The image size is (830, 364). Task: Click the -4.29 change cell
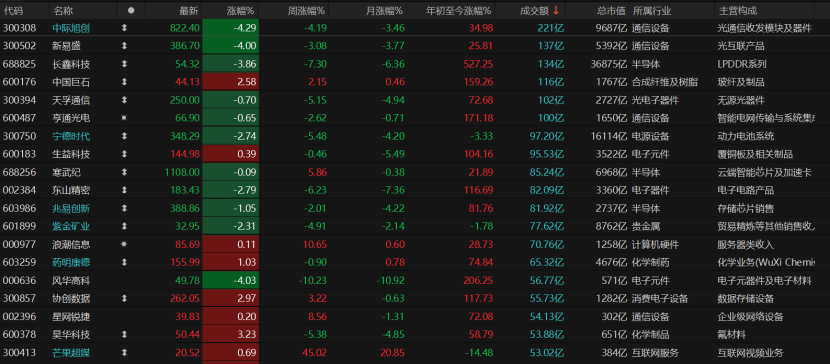[230, 28]
